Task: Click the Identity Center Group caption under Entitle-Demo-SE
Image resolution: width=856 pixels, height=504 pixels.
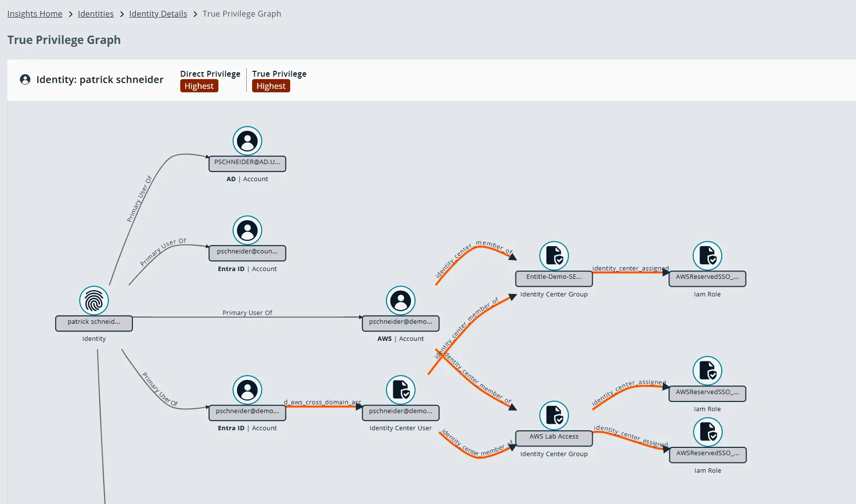Action: tap(554, 294)
